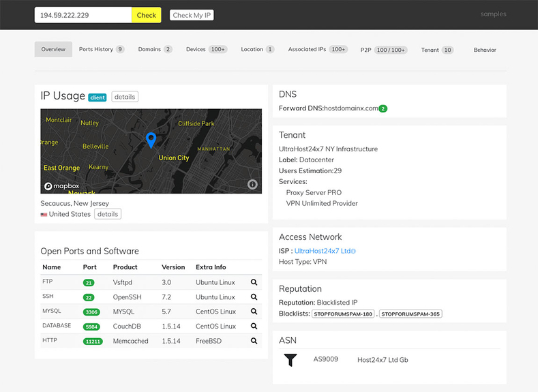Click the Proxy Server PRO service entry
The width and height of the screenshot is (538, 392).
314,192
